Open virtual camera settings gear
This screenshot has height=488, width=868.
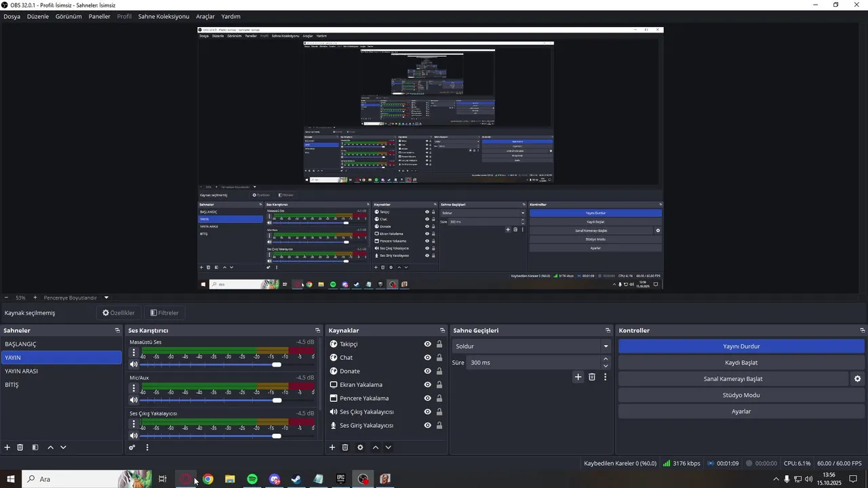pyautogui.click(x=858, y=379)
